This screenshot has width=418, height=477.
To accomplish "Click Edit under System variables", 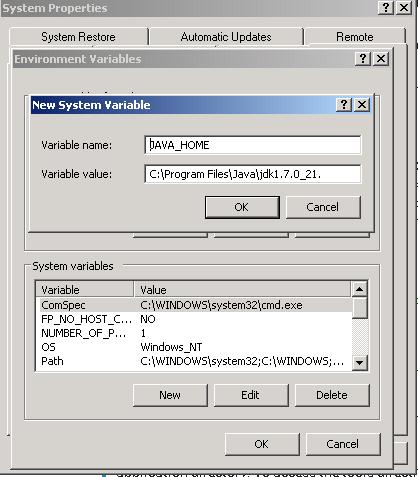I will (x=251, y=395).
